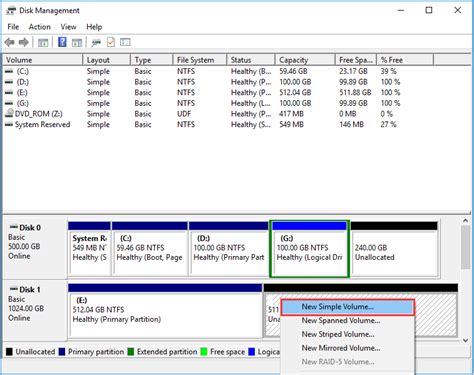Select the (E:) volume row

pyautogui.click(x=218, y=93)
